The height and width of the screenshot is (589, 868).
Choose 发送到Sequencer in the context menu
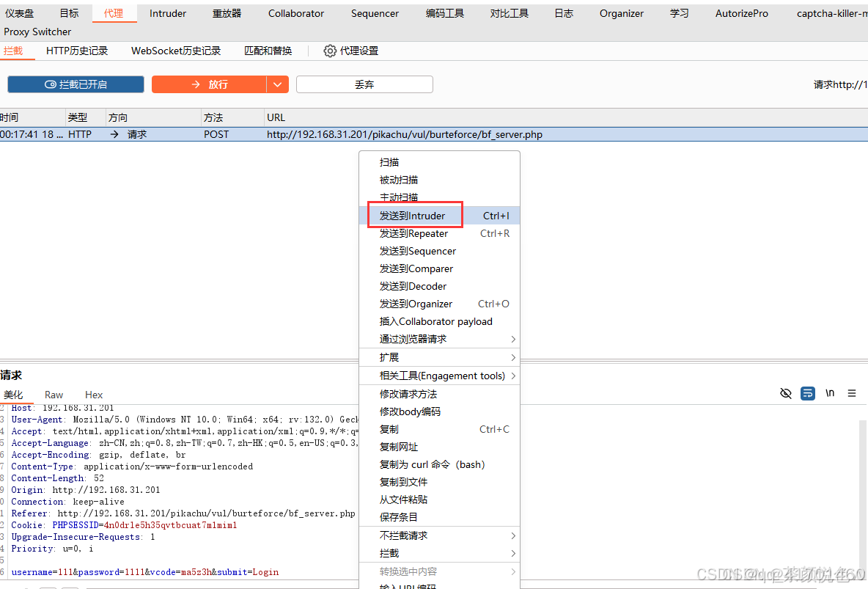point(440,251)
